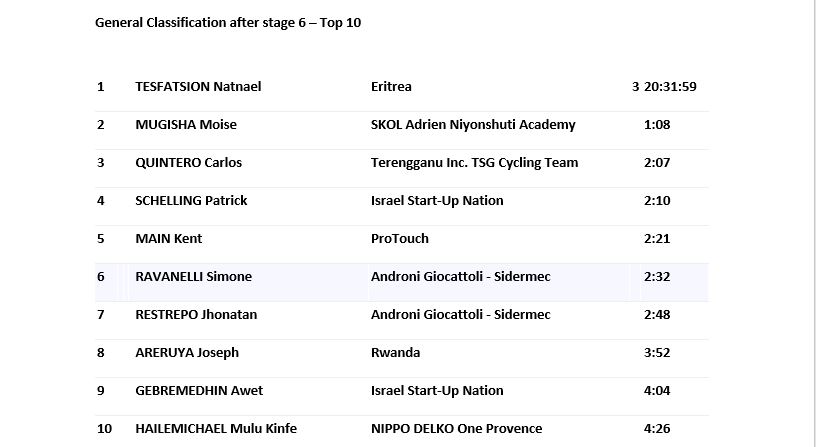Image resolution: width=816 pixels, height=447 pixels.
Task: Select highlighted rider RAVANELLI Simone
Action: click(193, 277)
